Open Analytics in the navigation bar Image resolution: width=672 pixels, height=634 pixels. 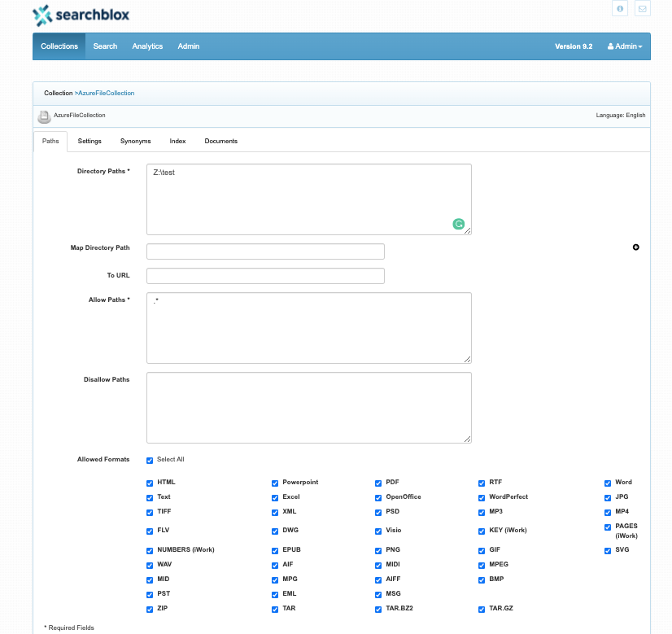pyautogui.click(x=147, y=46)
